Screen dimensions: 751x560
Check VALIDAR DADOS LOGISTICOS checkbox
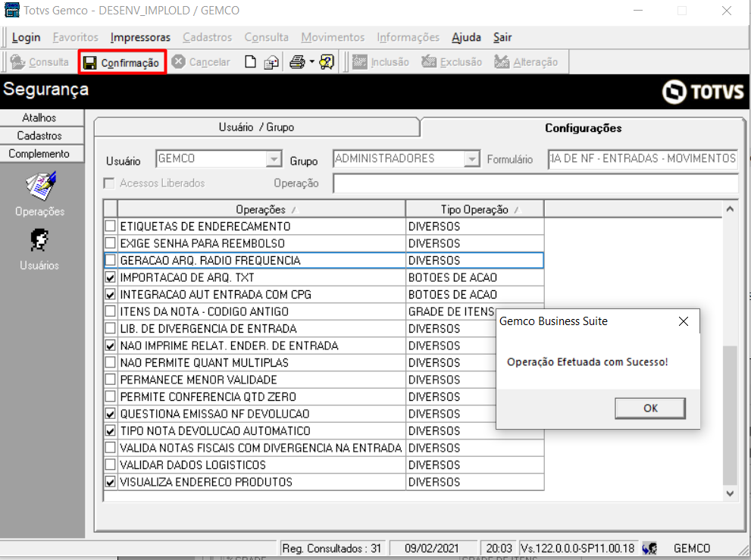click(110, 465)
